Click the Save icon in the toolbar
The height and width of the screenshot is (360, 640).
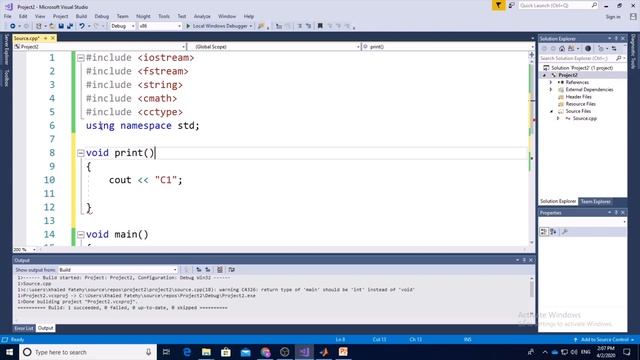(x=61, y=26)
